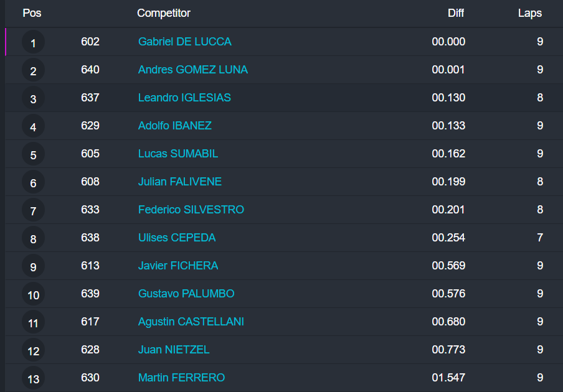This screenshot has width=563, height=392.
Task: Click Leandro IGLESIAS competitor name
Action: point(184,98)
